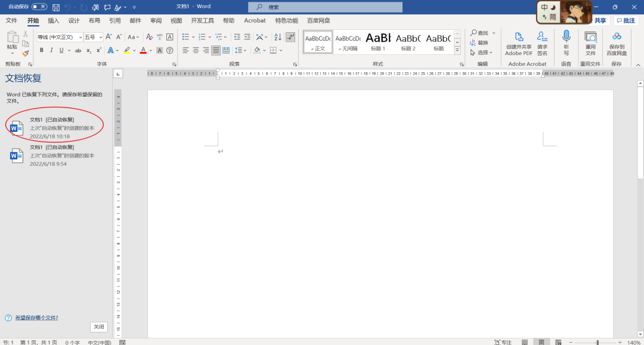Toggle show paragraph marks button
This screenshot has width=644, height=345.
pos(290,37)
